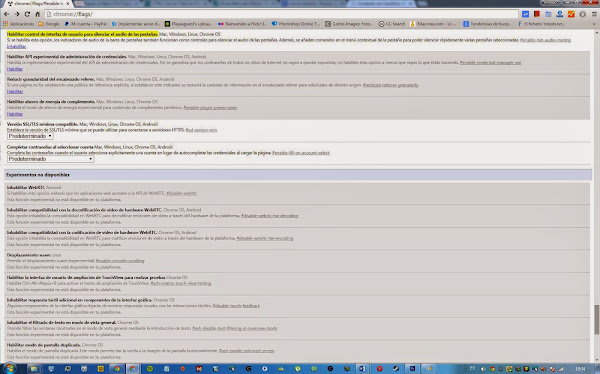Open the Google bookmarks folder

tap(49, 24)
